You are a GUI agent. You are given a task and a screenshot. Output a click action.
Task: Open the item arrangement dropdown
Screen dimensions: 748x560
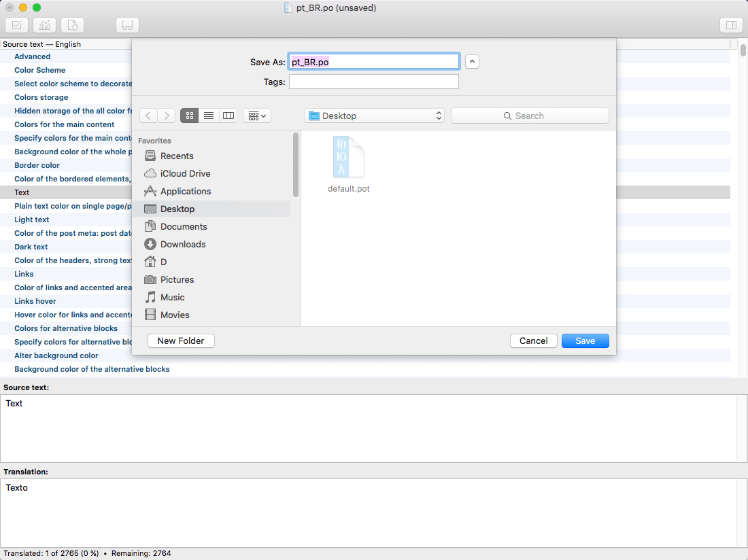tap(257, 116)
